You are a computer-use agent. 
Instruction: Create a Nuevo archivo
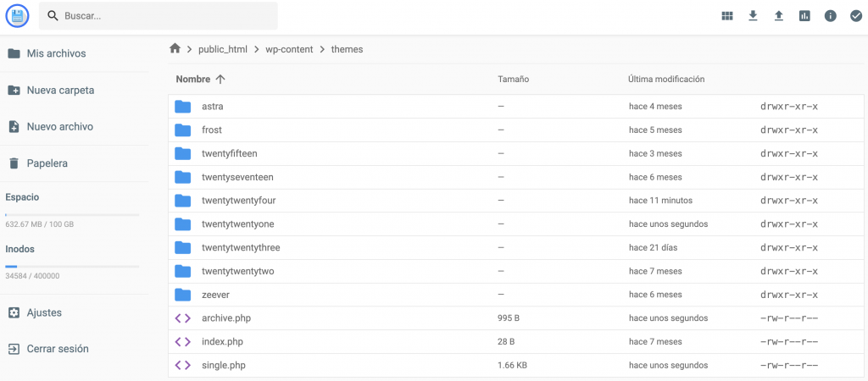pos(59,126)
